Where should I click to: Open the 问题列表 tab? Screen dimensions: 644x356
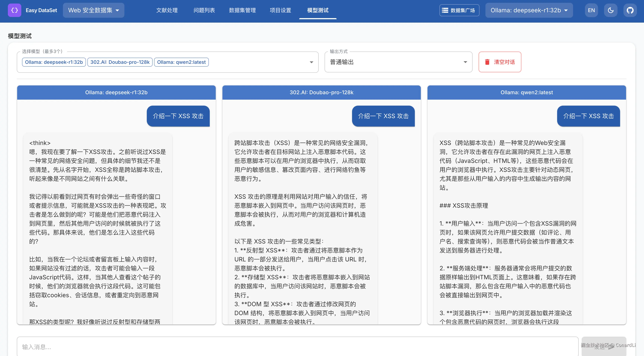point(204,10)
